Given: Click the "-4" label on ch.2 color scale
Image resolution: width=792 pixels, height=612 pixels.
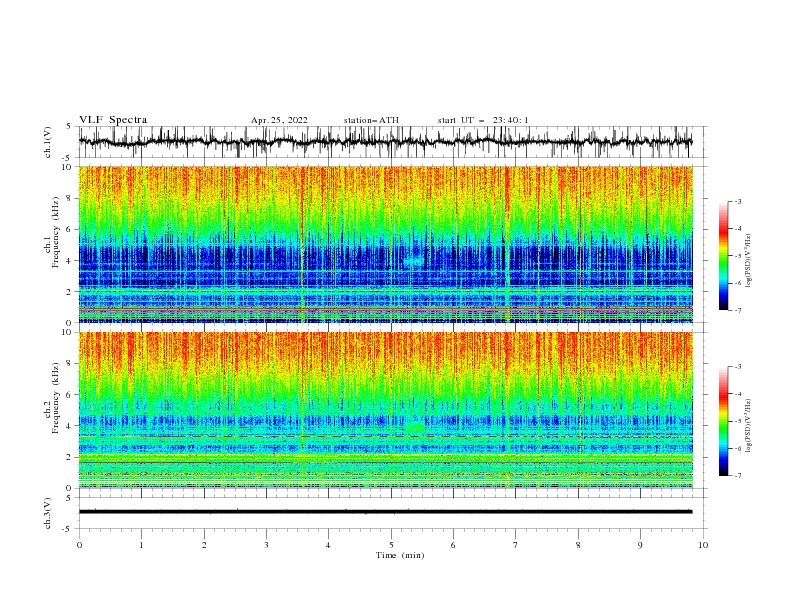Looking at the screenshot, I should 738,394.
